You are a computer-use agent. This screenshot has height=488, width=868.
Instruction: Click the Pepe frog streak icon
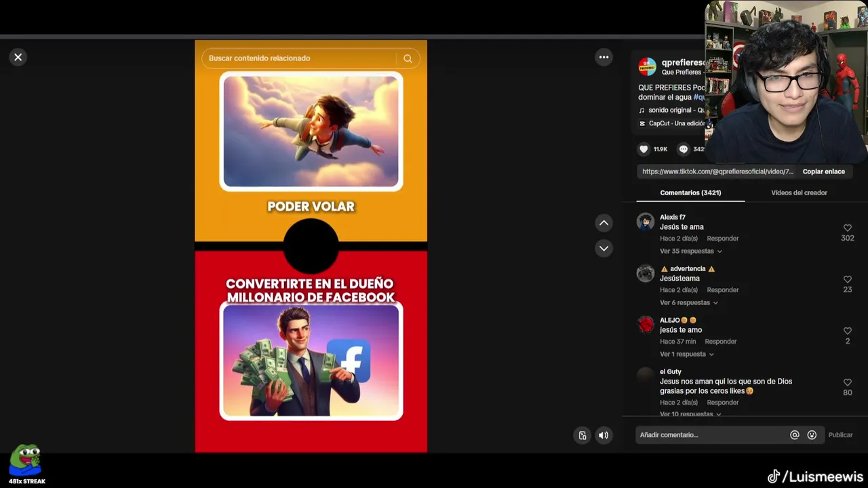(x=26, y=462)
